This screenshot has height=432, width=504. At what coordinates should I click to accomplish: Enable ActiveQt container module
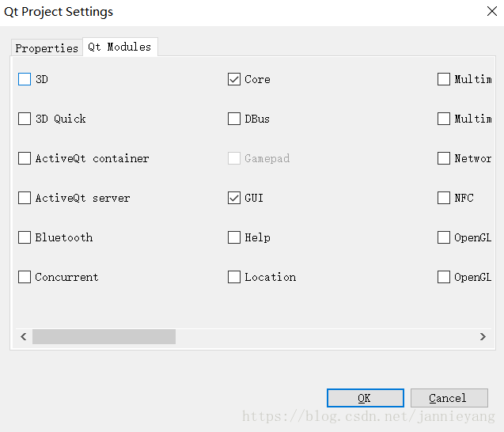[x=25, y=158]
